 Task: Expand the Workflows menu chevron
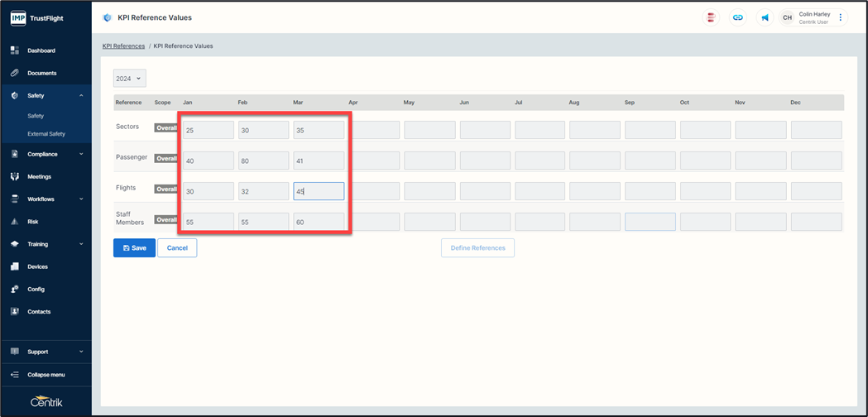[81, 199]
